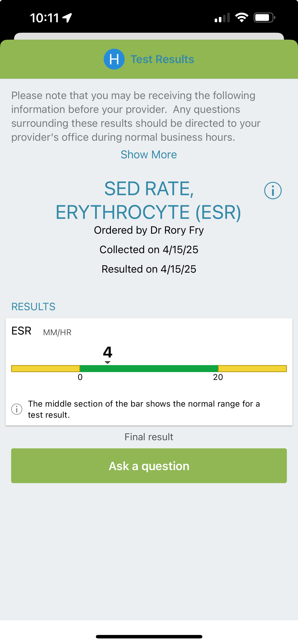Tap the Test Results header title
This screenshot has width=298, height=644.
click(x=162, y=60)
